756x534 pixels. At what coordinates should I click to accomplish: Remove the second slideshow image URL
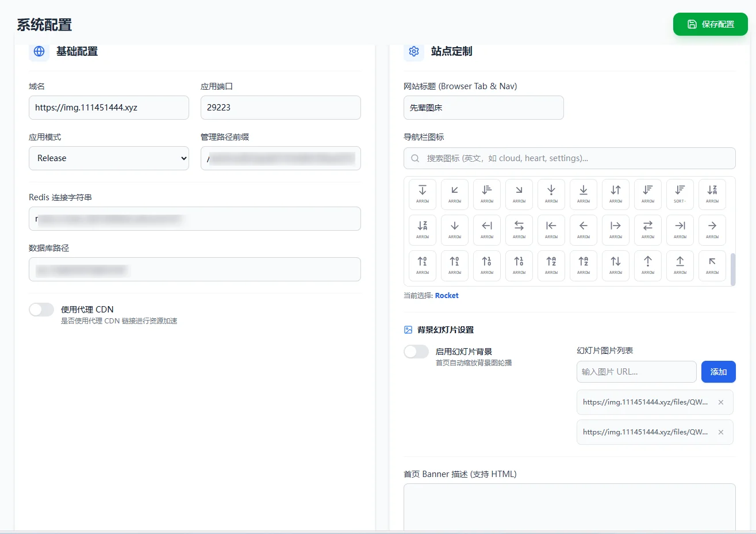click(721, 432)
